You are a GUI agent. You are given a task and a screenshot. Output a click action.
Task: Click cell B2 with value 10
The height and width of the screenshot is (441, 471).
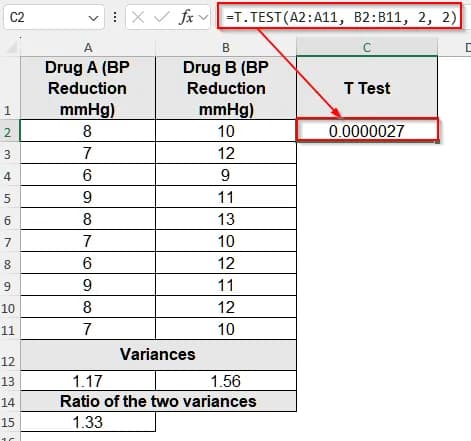(x=226, y=131)
